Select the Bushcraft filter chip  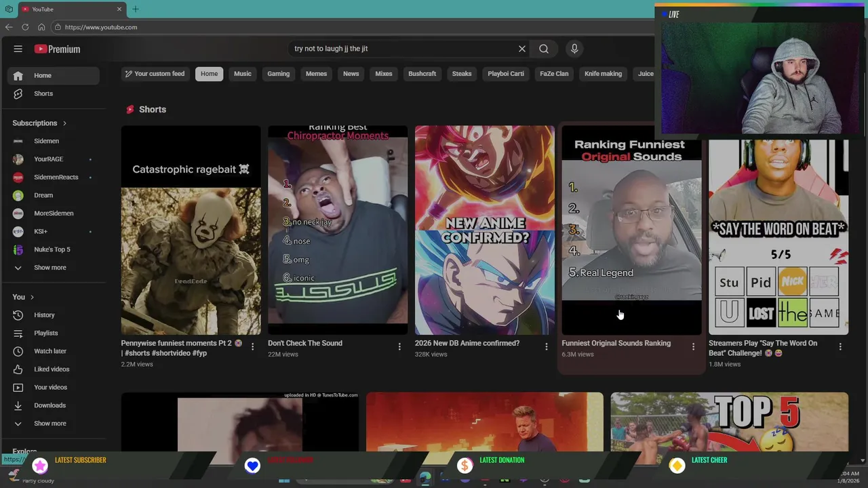(x=422, y=74)
